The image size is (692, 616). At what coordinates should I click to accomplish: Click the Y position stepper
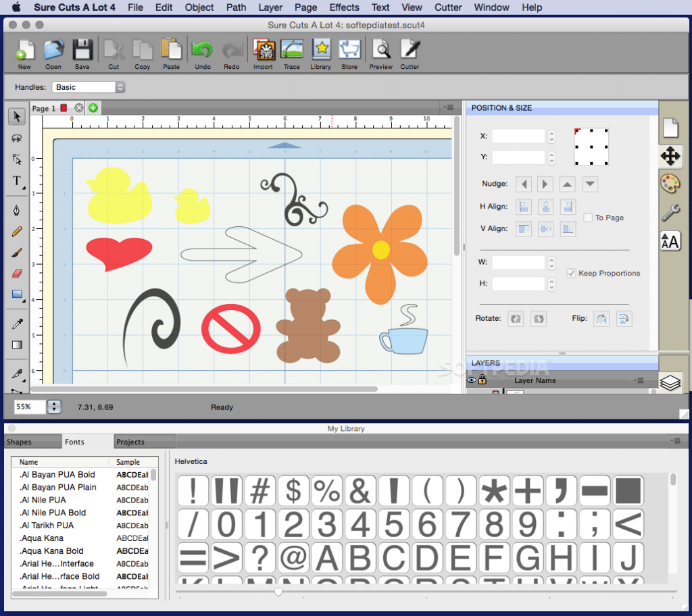[551, 157]
